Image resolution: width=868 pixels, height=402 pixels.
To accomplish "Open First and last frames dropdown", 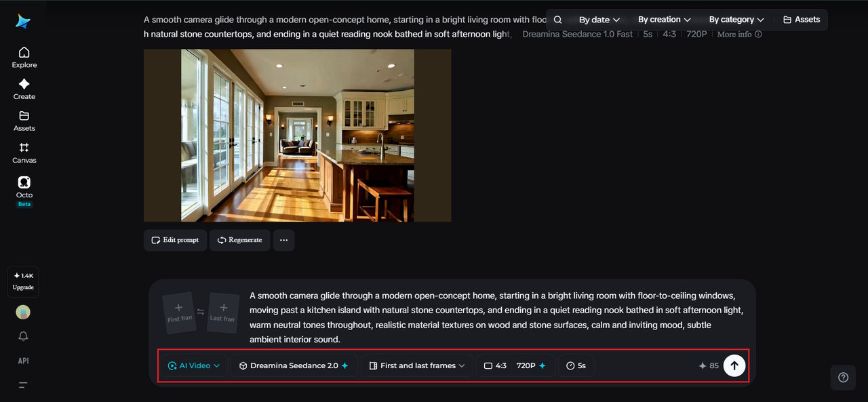I will coord(416,365).
